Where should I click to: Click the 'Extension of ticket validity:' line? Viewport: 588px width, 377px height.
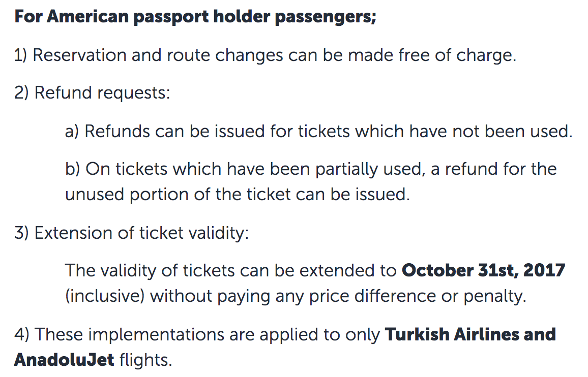(x=132, y=233)
